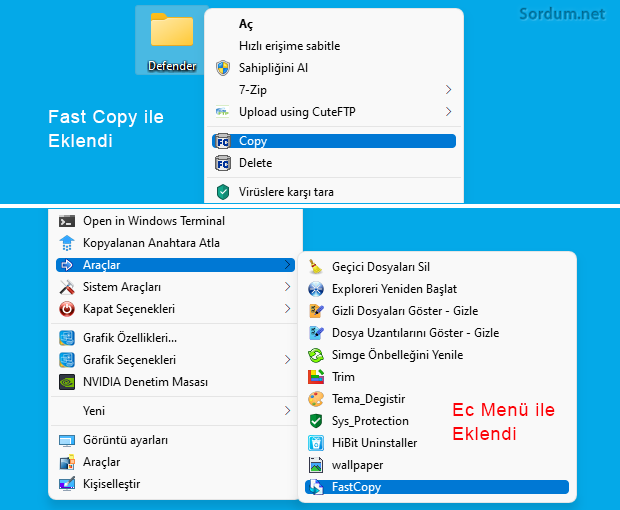The image size is (620, 510).
Task: Click the Simge Önbelleğini Yenile icon
Action: 316,355
